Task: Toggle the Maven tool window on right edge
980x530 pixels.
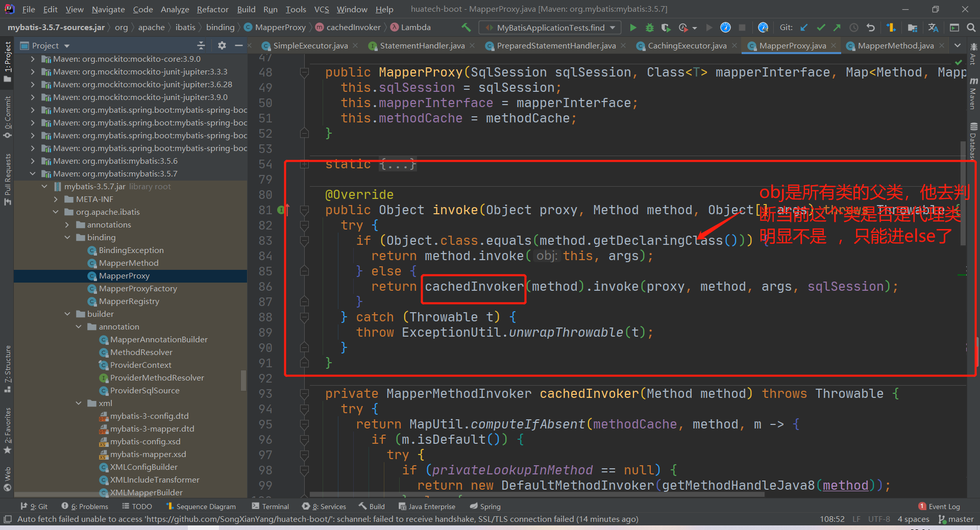Action: tap(973, 93)
